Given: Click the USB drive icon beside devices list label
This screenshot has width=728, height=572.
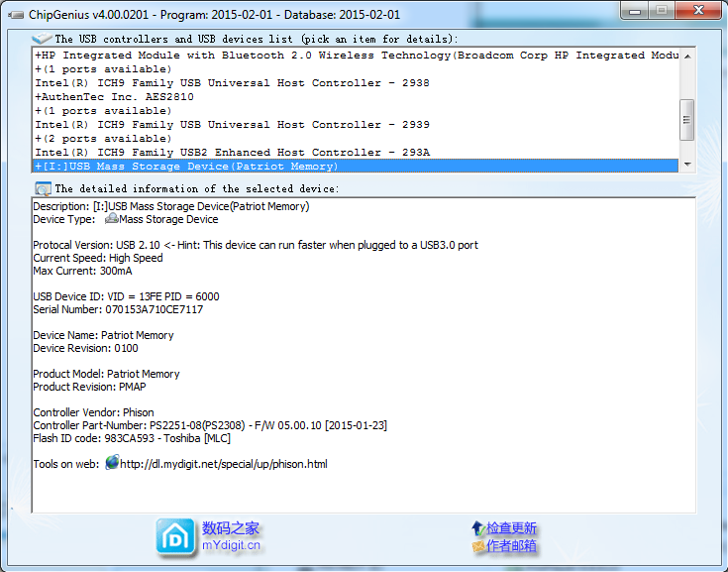Looking at the screenshot, I should point(42,38).
